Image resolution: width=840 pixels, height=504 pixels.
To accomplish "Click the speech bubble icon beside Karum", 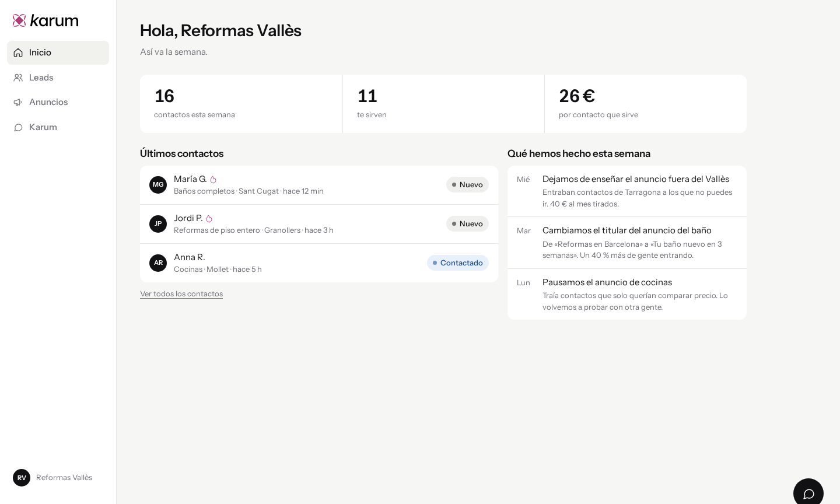I will pyautogui.click(x=18, y=127).
